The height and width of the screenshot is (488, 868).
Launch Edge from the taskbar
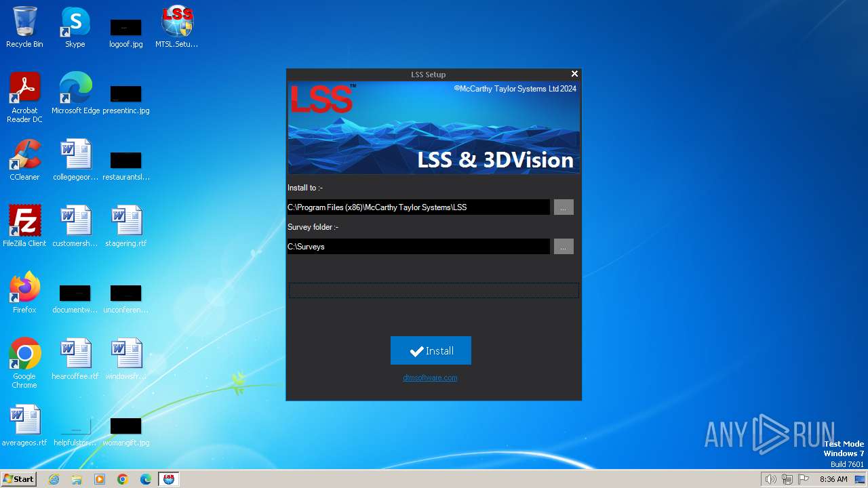coord(146,479)
